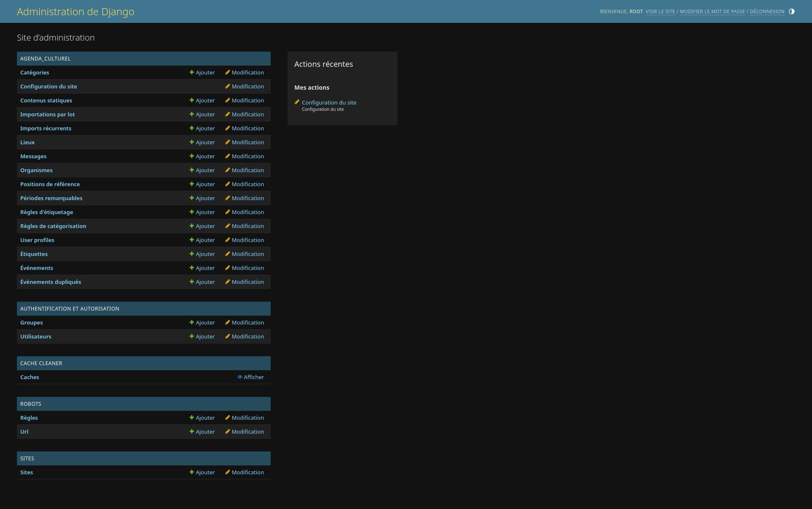Click Afficher text for Caches
The height and width of the screenshot is (509, 812).
click(x=254, y=377)
